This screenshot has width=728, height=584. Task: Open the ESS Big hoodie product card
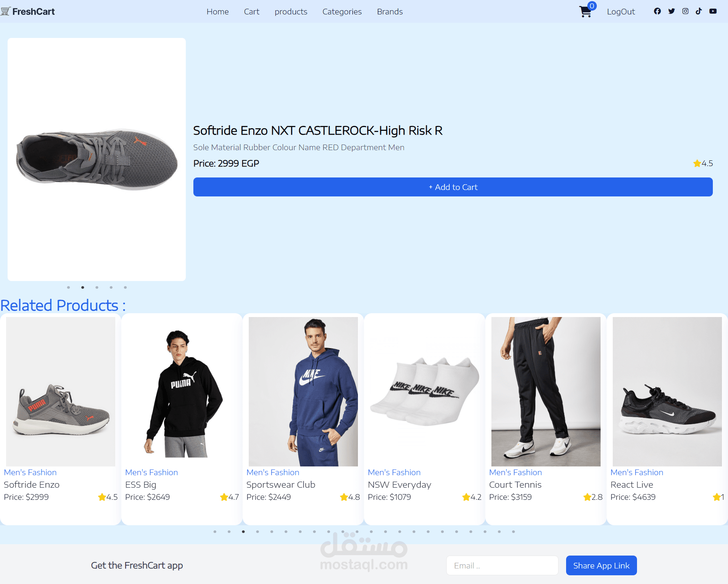pos(182,419)
